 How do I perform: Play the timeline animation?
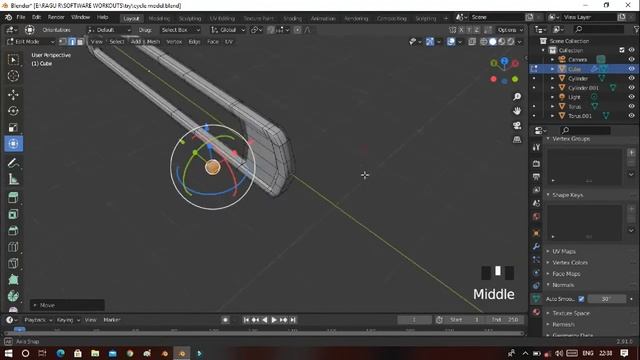click(274, 320)
